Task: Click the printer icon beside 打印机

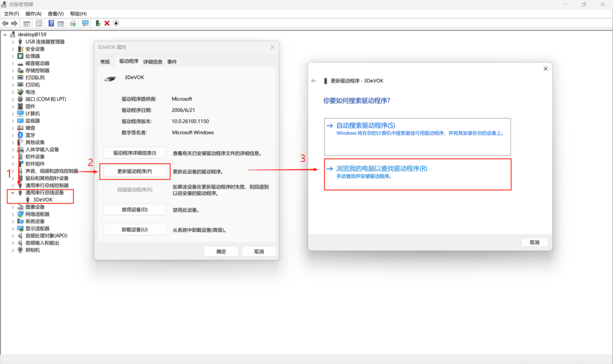Action: (20, 85)
